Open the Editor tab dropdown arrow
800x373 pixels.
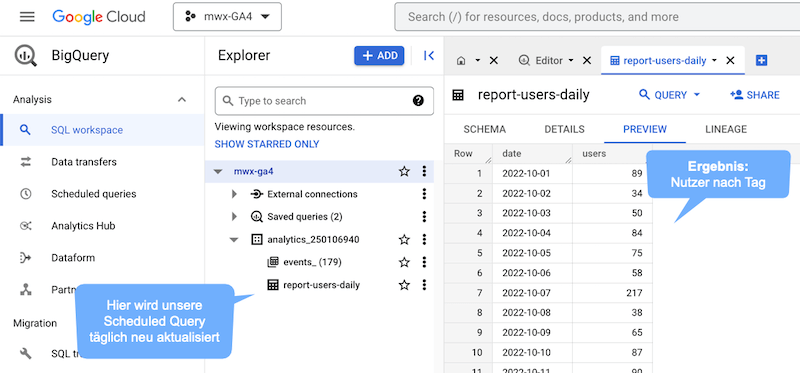(571, 60)
